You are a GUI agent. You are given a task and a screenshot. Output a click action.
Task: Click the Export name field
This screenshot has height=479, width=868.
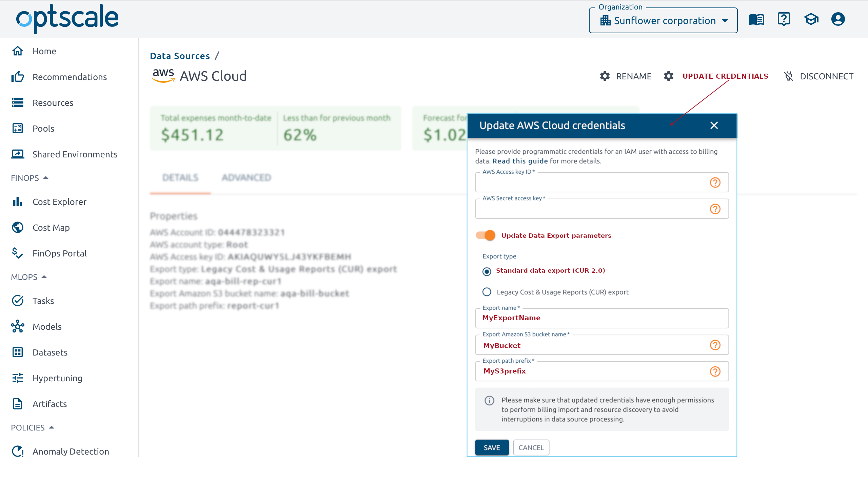point(602,318)
